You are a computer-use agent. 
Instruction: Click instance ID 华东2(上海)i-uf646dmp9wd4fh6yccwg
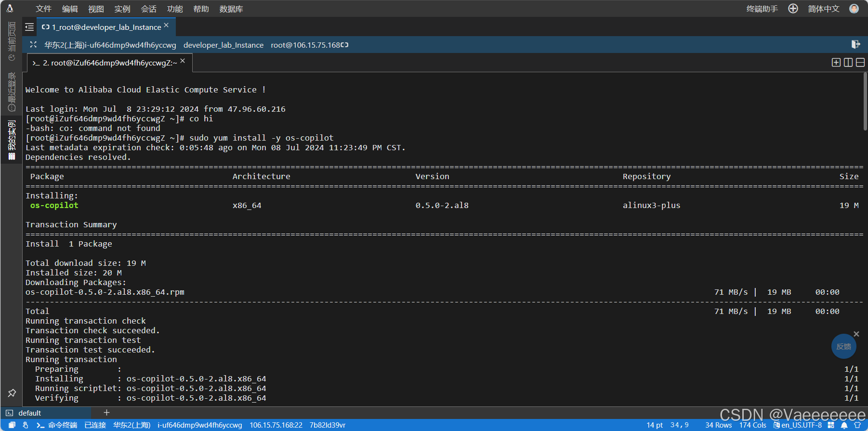pyautogui.click(x=110, y=45)
